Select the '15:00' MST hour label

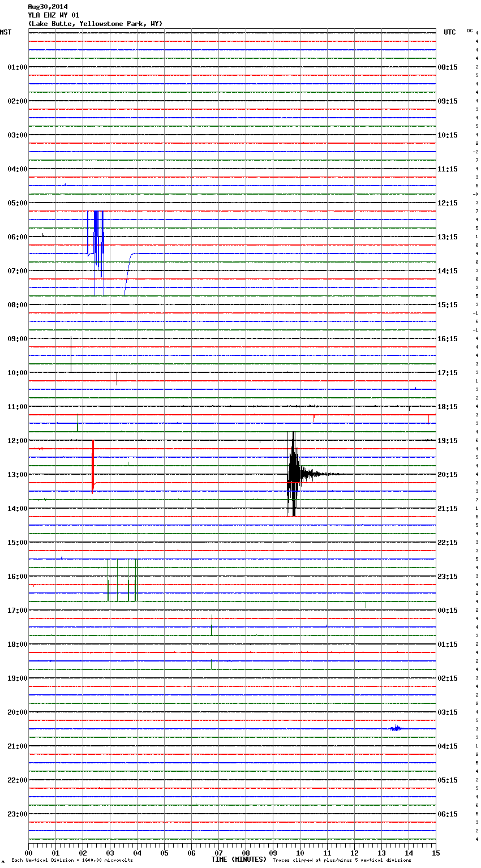tap(17, 543)
